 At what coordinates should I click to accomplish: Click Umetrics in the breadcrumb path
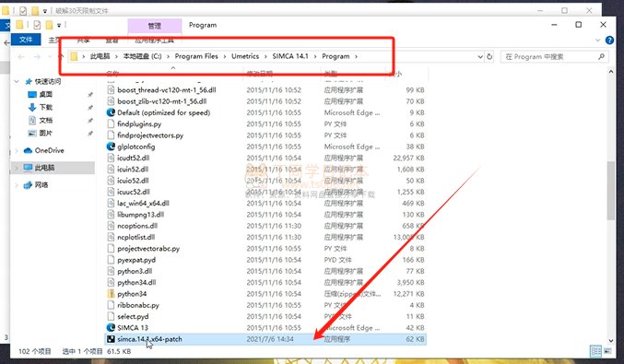(x=245, y=56)
